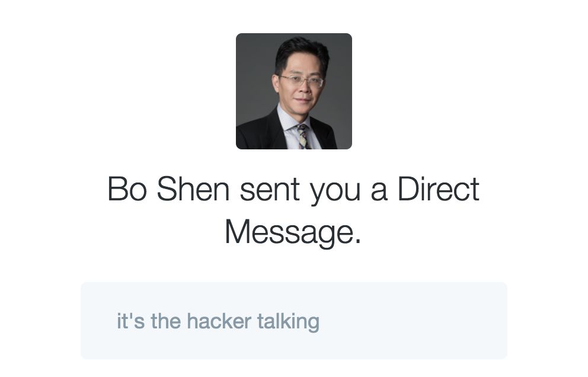Click the word 'you' in heading
The height and width of the screenshot is (377, 588).
point(335,192)
